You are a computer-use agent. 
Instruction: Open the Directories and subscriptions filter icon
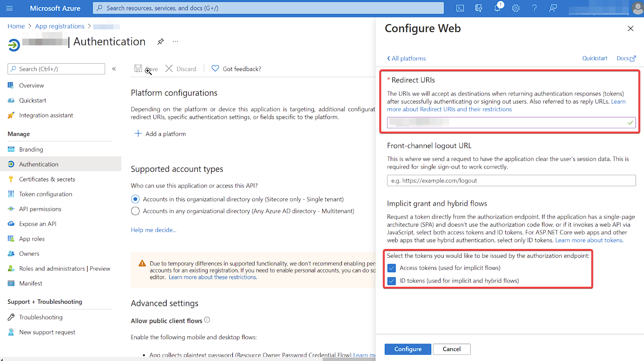[479, 8]
